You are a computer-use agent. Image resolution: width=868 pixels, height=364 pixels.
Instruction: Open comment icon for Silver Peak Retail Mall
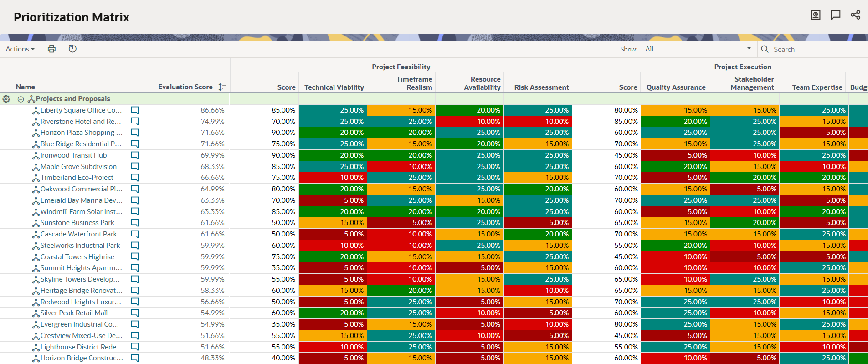point(135,313)
